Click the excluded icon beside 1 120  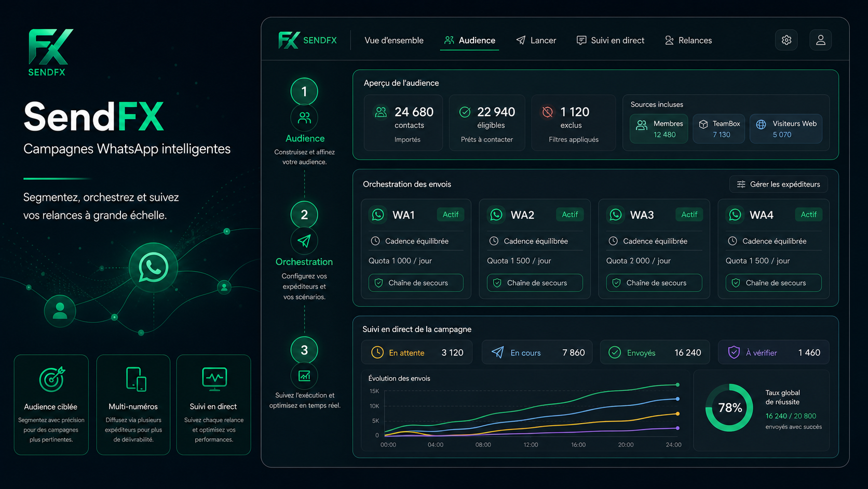(x=547, y=112)
